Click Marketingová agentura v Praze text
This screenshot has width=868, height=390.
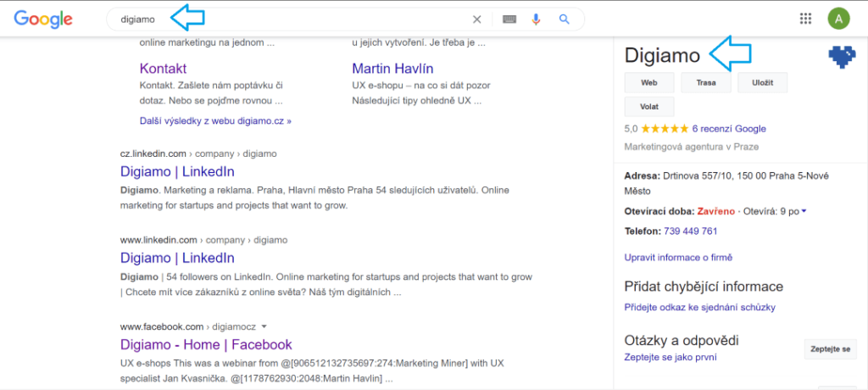pos(692,147)
